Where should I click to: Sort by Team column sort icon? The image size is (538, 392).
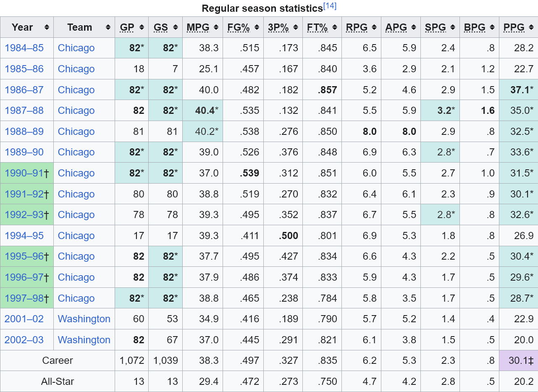point(109,27)
